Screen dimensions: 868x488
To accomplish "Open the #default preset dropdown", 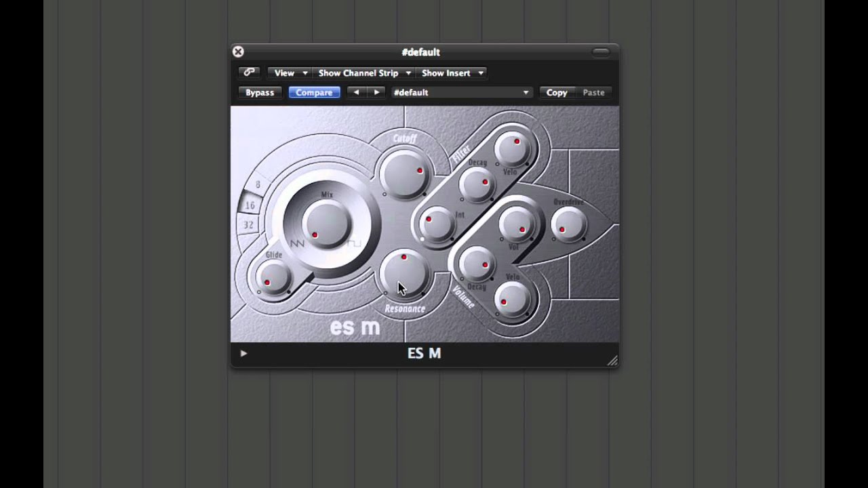I will pyautogui.click(x=461, y=92).
